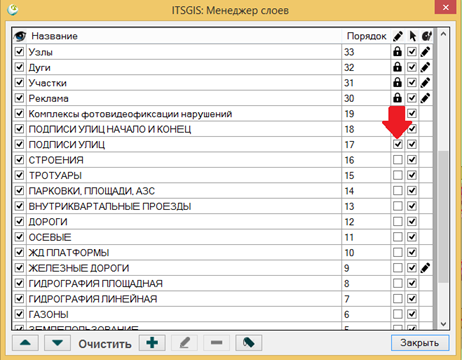The height and width of the screenshot is (360, 462).
Task: Click the Порядок column header
Action: coord(366,36)
